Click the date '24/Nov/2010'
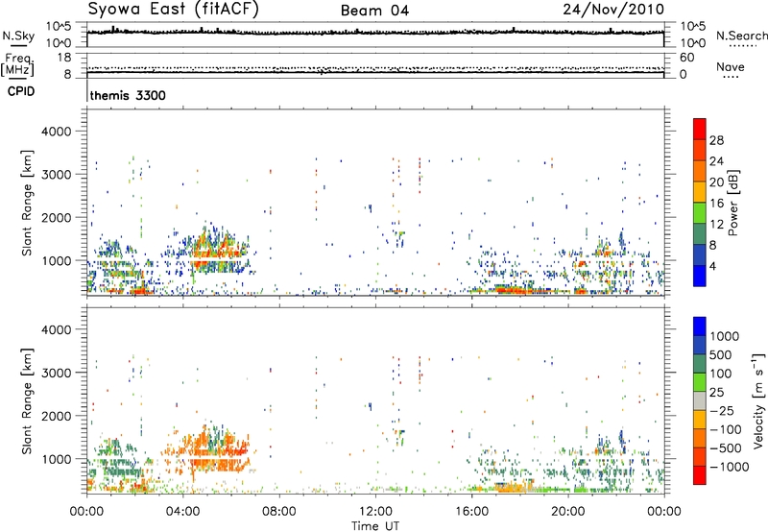This screenshot has height=532, width=768. 613,10
